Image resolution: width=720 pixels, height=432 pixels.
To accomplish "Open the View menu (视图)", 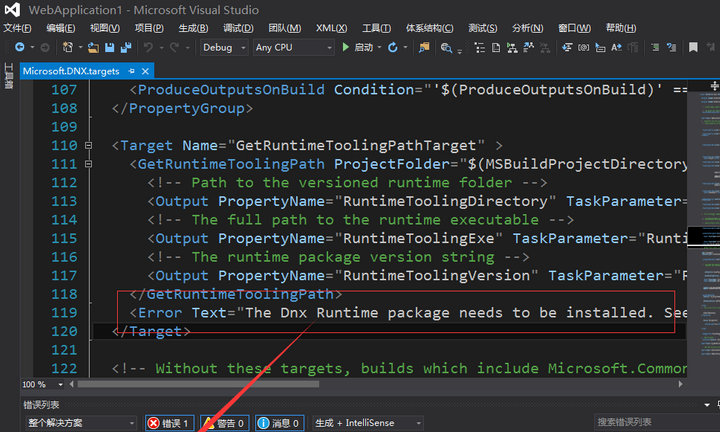I will pos(105,28).
